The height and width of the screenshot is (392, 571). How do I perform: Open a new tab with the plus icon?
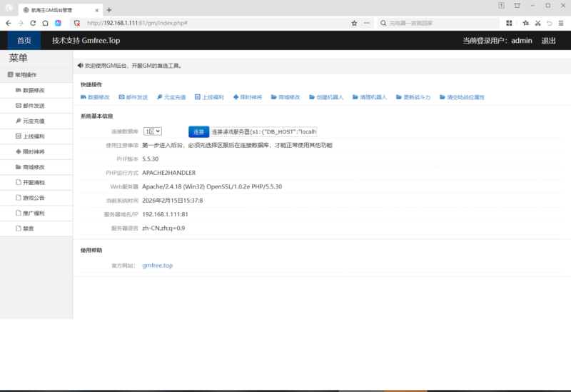[109, 10]
